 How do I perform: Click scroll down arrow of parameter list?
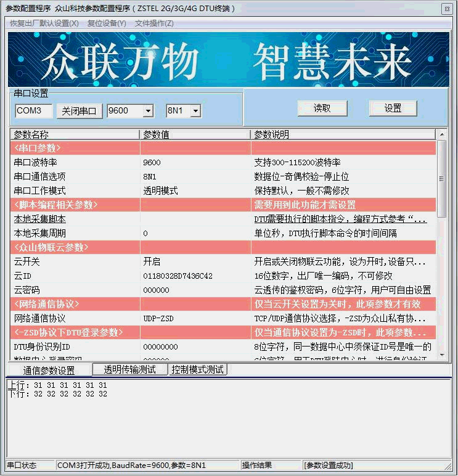(x=442, y=355)
